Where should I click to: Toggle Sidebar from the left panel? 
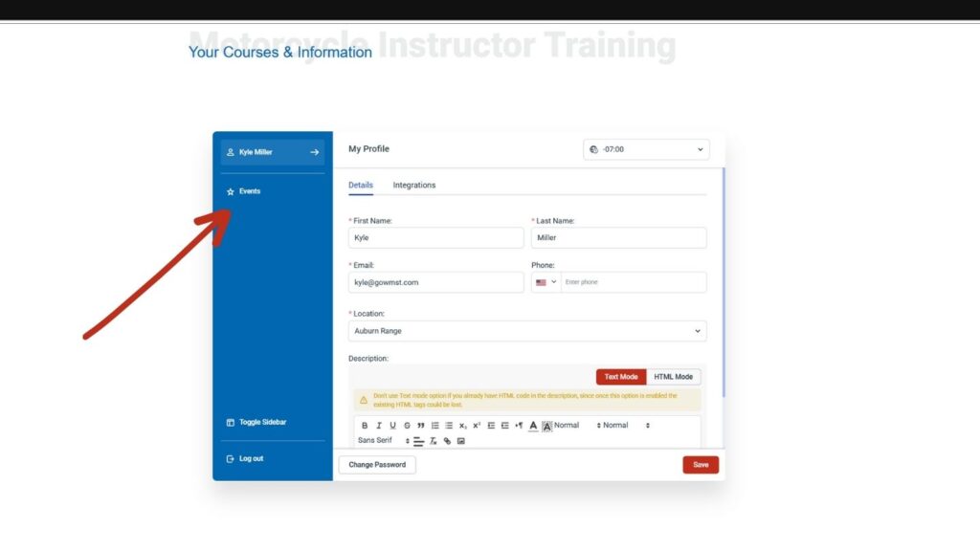[261, 422]
